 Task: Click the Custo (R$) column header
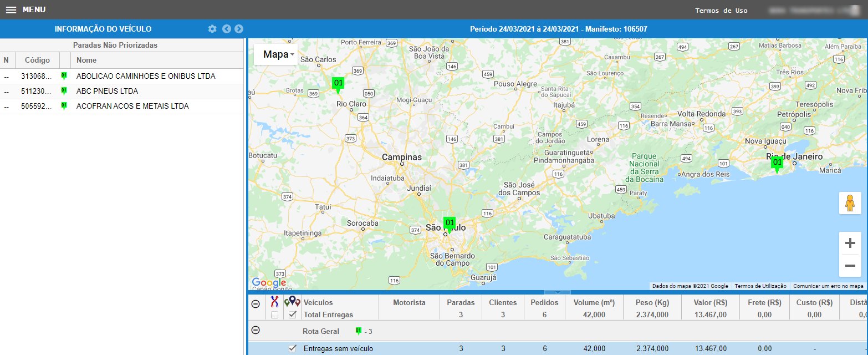(x=814, y=302)
